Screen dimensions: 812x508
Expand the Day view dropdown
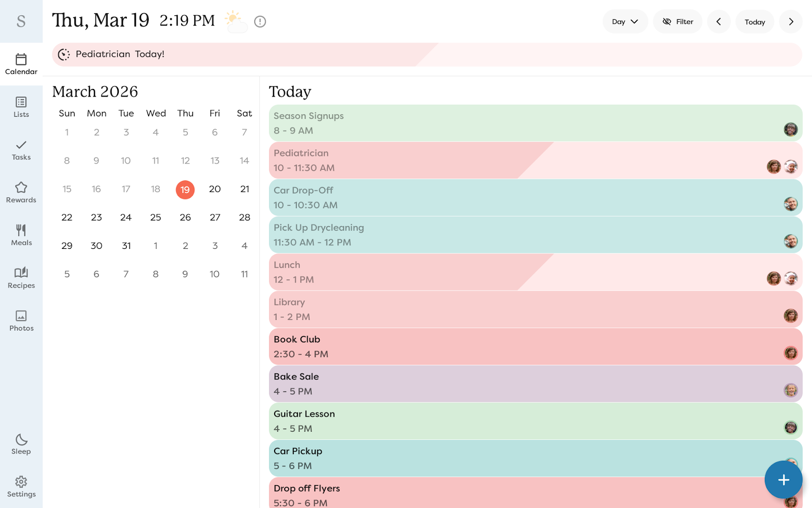coord(625,21)
